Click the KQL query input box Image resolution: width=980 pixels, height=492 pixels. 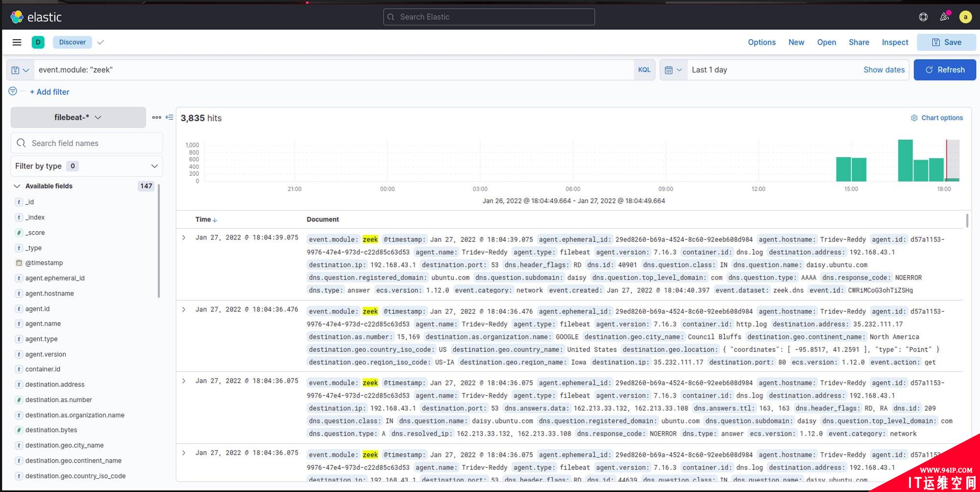click(x=333, y=70)
